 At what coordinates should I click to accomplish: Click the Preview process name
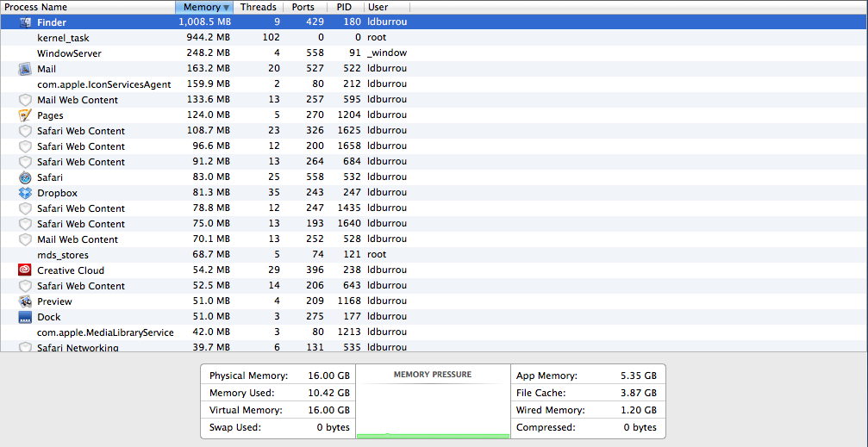(x=55, y=301)
